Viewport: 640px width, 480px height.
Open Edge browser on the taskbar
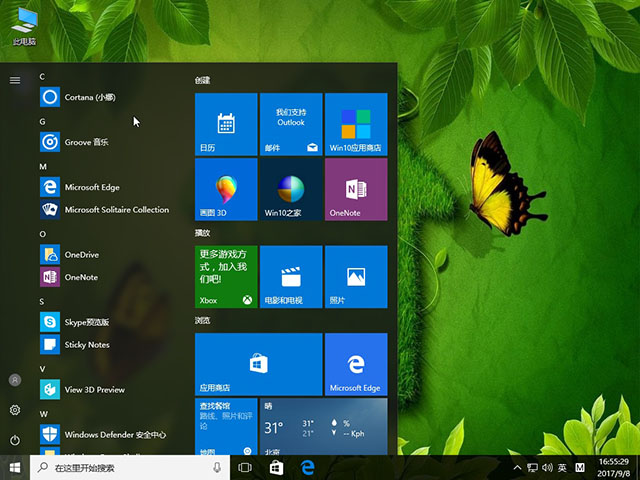(307, 467)
